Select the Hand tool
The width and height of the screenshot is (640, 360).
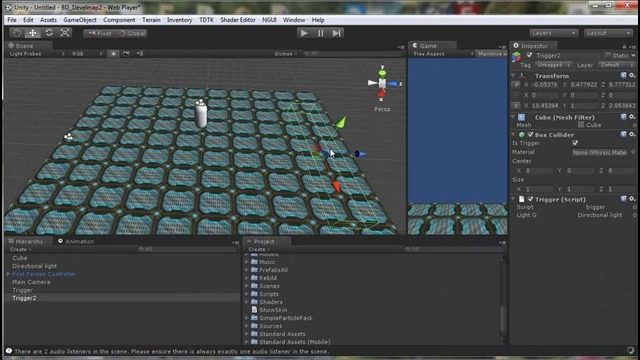point(17,33)
